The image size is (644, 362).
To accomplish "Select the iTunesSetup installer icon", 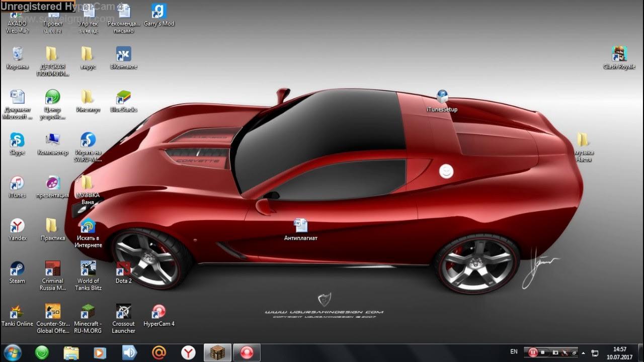I will (442, 98).
